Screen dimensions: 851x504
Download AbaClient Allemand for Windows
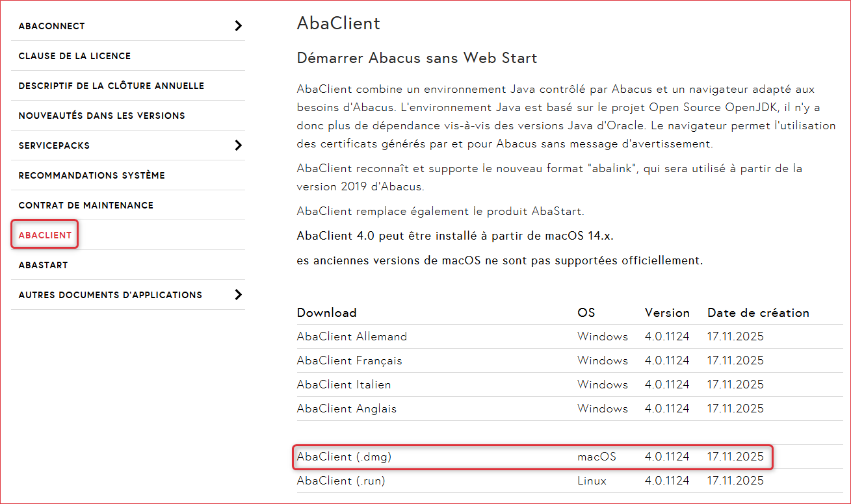click(x=352, y=336)
